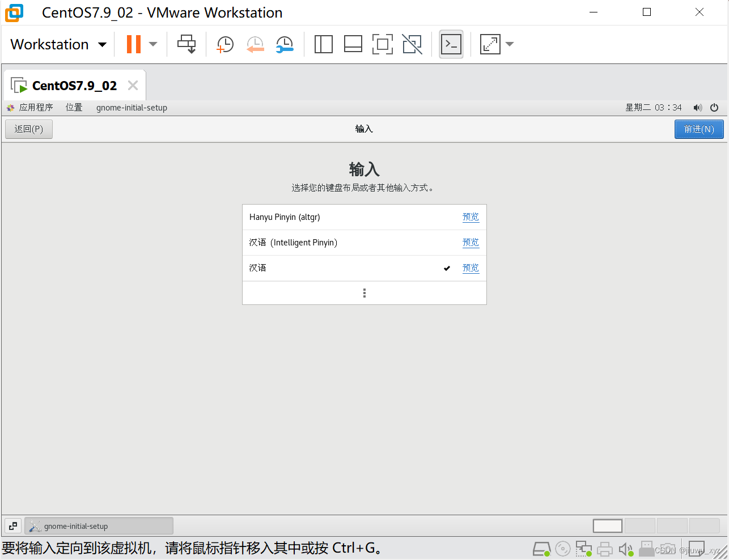
Task: Switch to the third workspace
Action: click(x=672, y=526)
